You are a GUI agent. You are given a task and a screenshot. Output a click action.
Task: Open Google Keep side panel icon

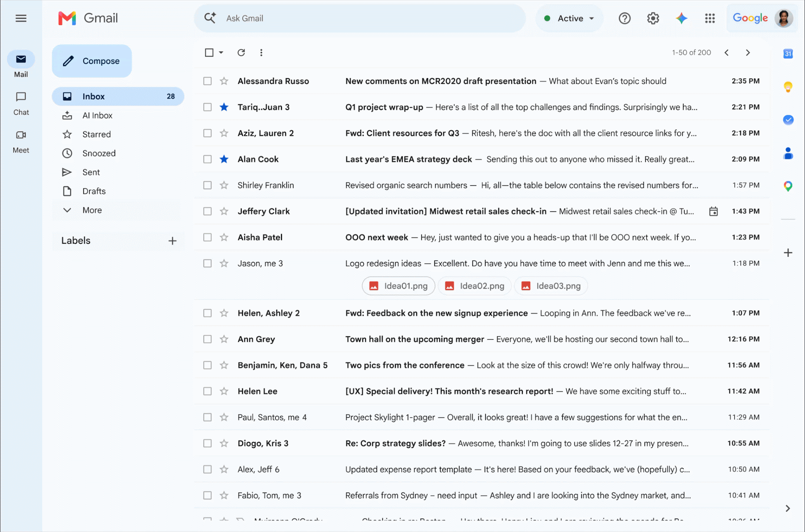pyautogui.click(x=788, y=87)
